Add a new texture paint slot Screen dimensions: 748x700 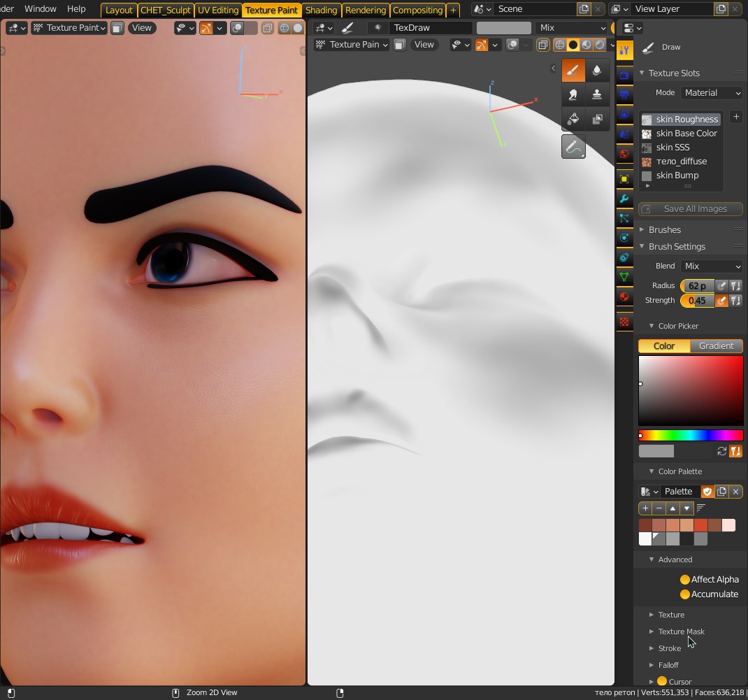click(736, 117)
